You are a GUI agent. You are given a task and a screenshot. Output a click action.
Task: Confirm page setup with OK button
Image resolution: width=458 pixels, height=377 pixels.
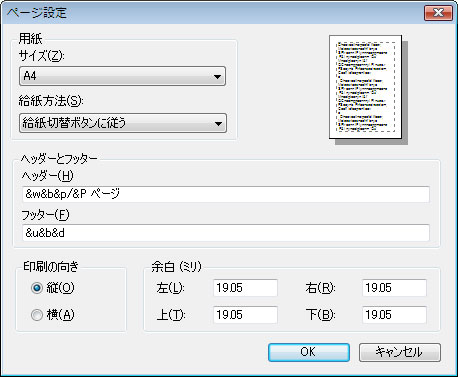[x=309, y=352]
